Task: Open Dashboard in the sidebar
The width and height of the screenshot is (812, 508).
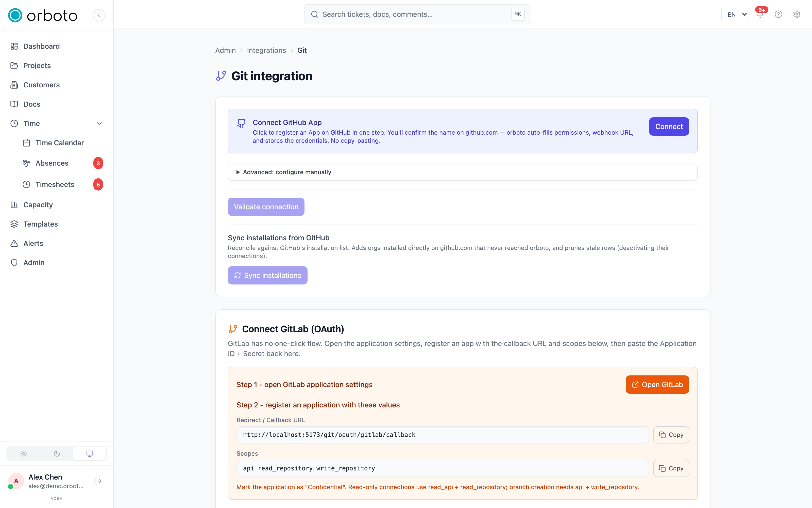Action: pyautogui.click(x=56, y=46)
